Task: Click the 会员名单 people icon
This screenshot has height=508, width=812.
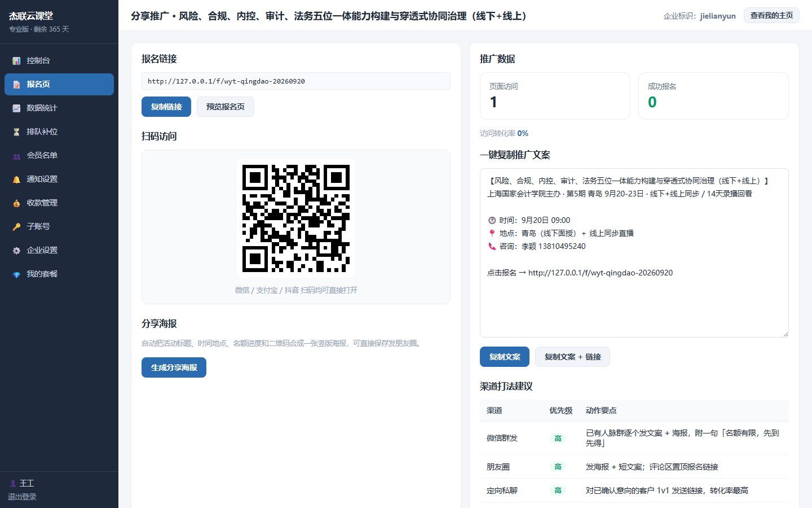Action: 16,156
